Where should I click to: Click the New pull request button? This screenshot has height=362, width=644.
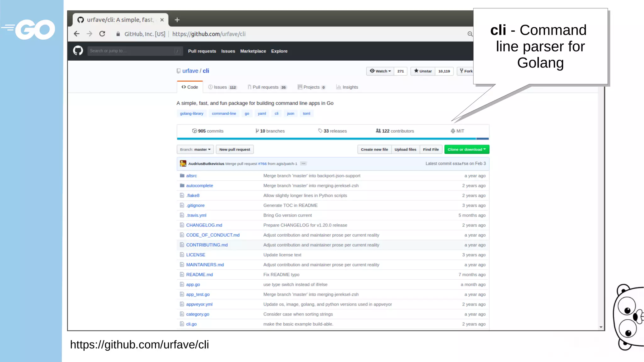coord(235,150)
